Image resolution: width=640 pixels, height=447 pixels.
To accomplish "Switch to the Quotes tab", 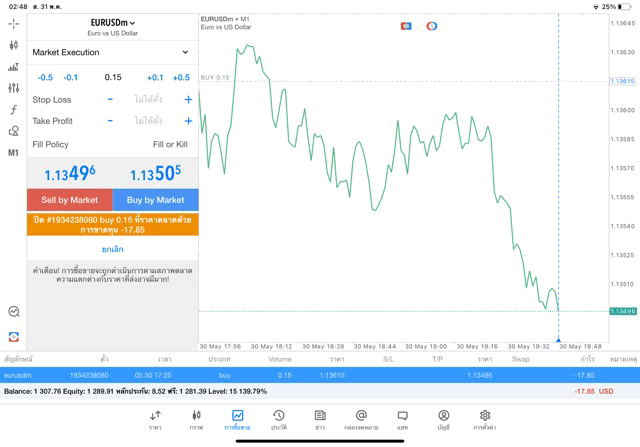I will 155,419.
